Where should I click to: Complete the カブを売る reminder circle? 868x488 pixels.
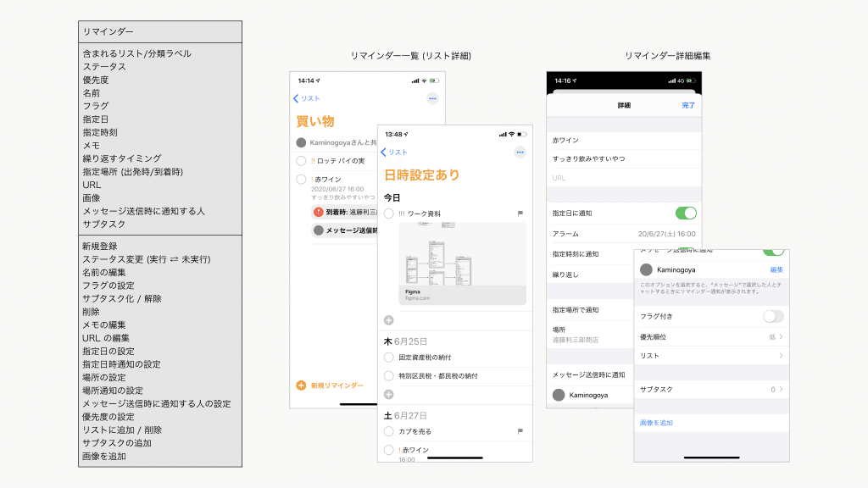pos(388,431)
